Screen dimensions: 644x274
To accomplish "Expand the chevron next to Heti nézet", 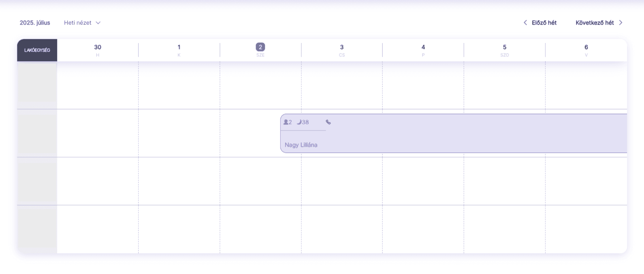I will pyautogui.click(x=98, y=23).
